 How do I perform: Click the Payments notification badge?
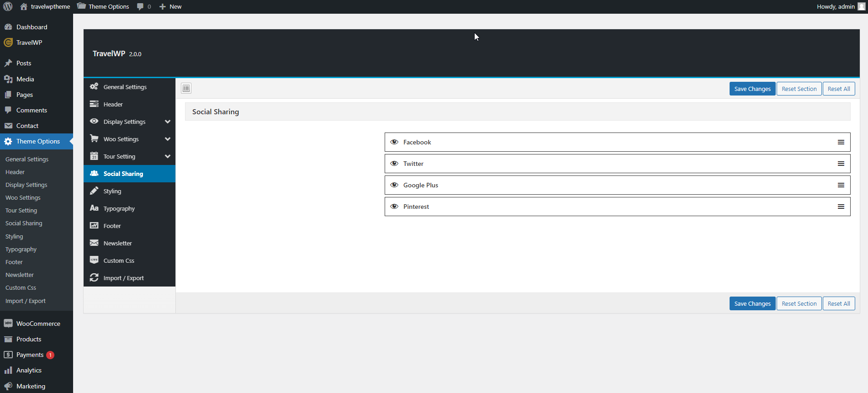[x=50, y=355]
